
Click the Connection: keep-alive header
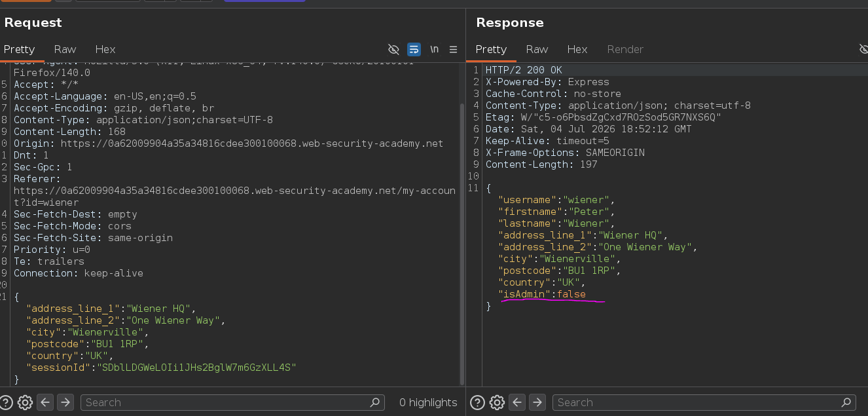tap(79, 273)
